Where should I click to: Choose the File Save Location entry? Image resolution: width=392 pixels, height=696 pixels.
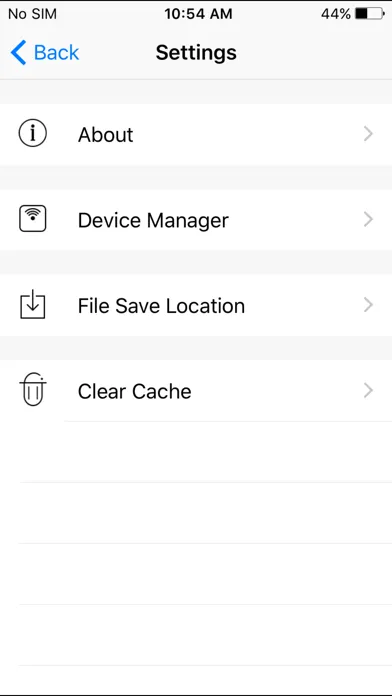(196, 305)
